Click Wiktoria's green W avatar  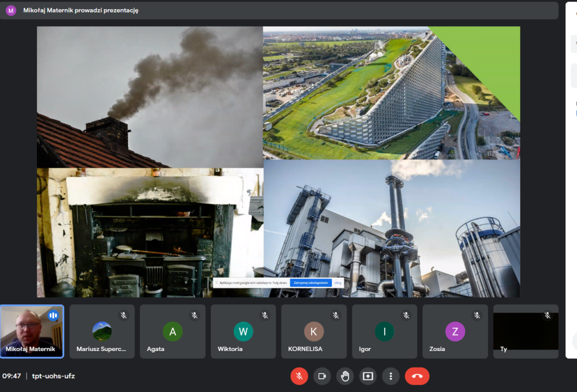point(243,332)
